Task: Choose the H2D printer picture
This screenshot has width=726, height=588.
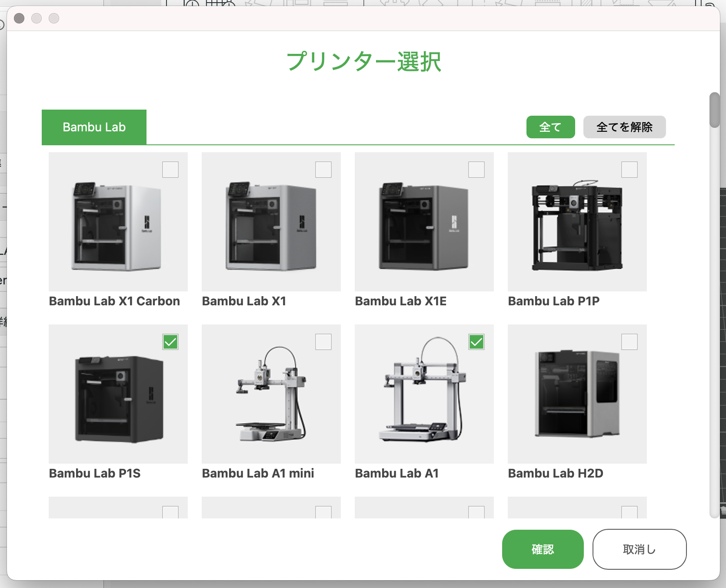Action: click(577, 394)
